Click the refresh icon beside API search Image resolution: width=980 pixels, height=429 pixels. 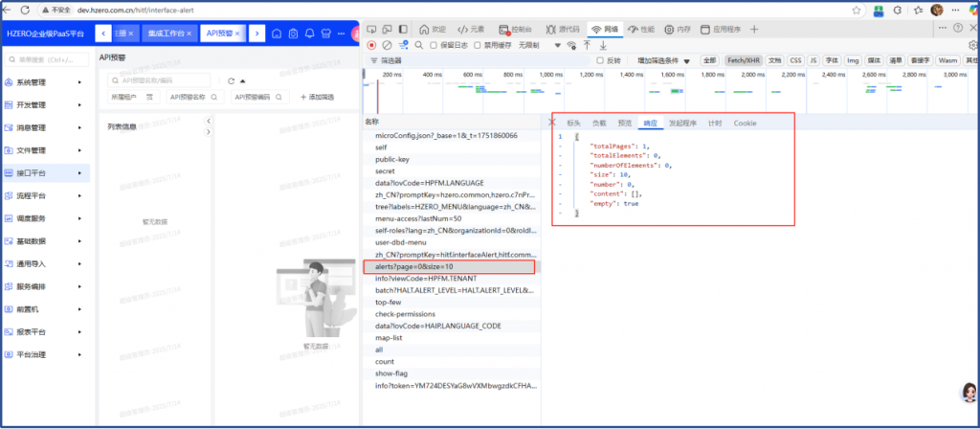pyautogui.click(x=231, y=80)
